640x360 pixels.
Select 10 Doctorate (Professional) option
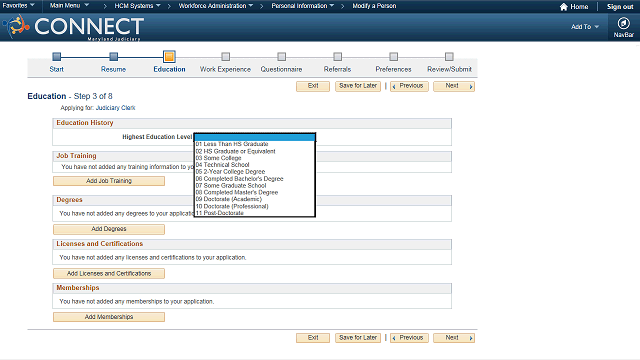point(255,206)
